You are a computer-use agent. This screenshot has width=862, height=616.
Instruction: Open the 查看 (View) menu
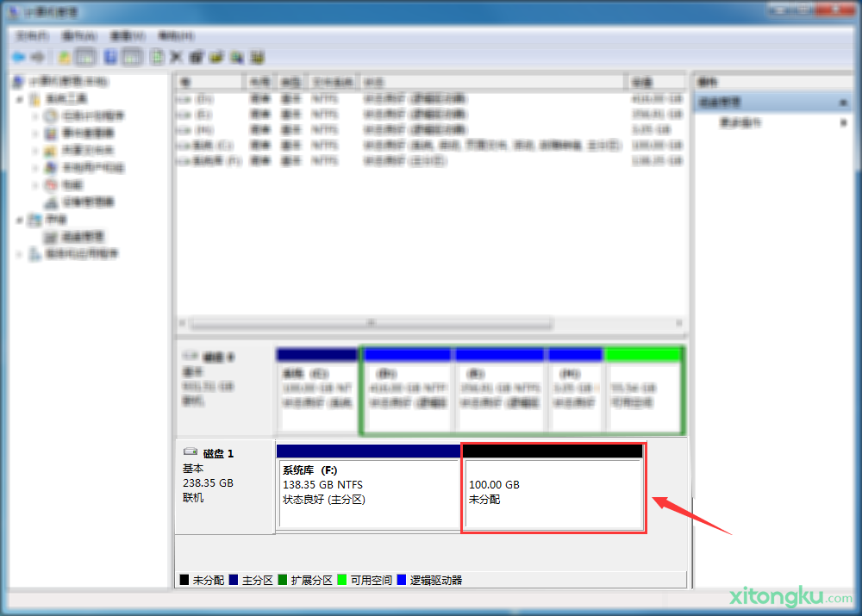[128, 36]
